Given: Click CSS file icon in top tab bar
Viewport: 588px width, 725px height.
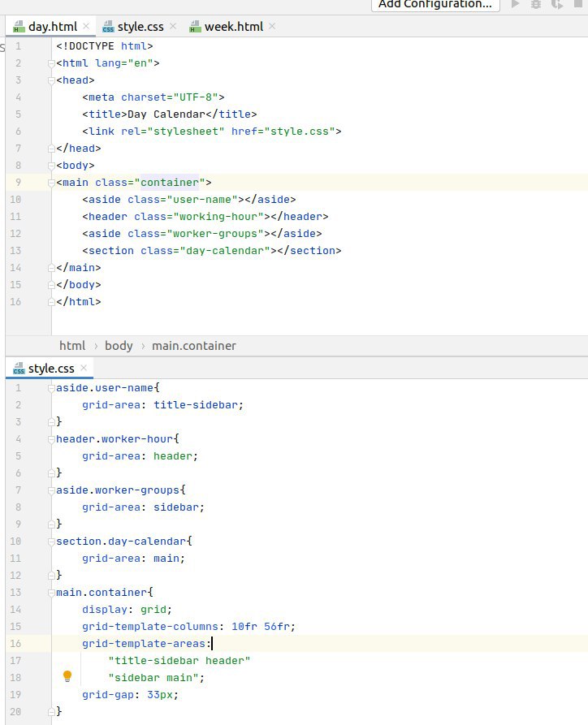Looking at the screenshot, I should click(x=108, y=27).
